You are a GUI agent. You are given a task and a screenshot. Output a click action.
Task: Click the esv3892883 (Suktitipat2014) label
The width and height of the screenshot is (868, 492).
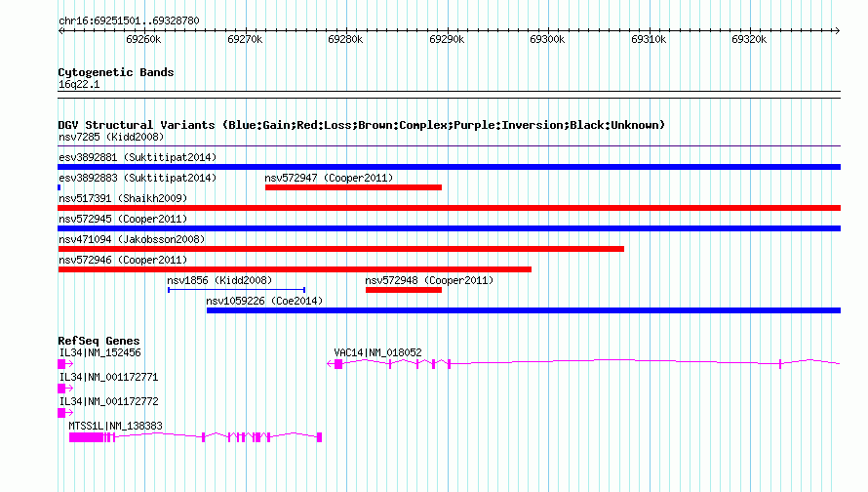pos(138,178)
